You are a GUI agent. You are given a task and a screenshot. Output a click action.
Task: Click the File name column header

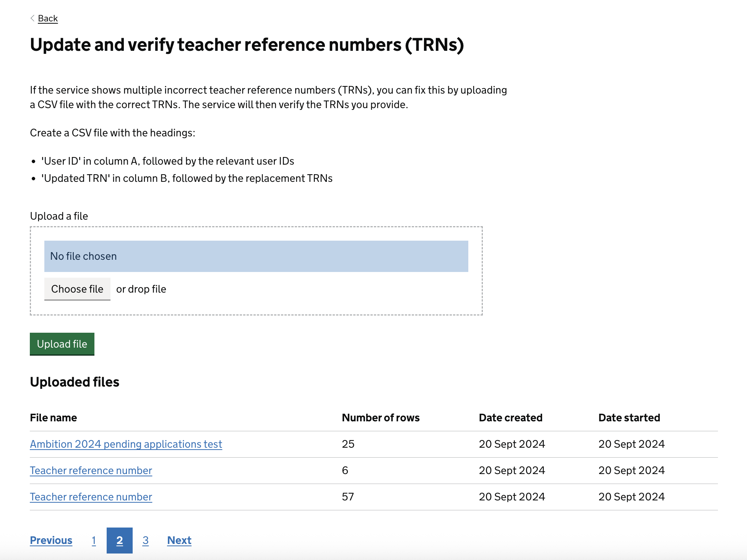click(x=53, y=417)
